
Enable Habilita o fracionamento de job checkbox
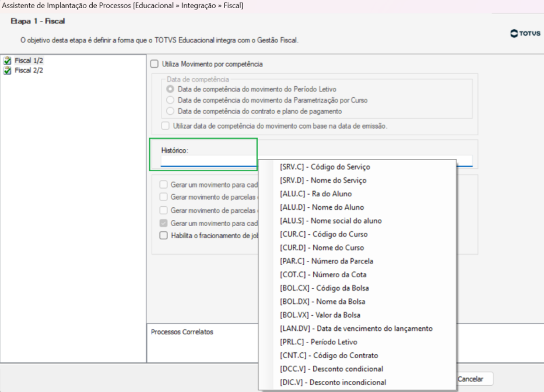(x=163, y=235)
